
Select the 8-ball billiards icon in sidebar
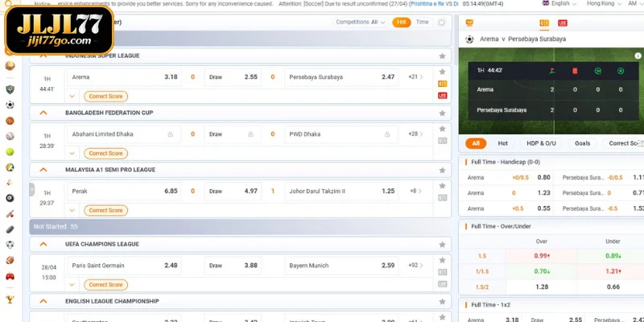tap(10, 198)
